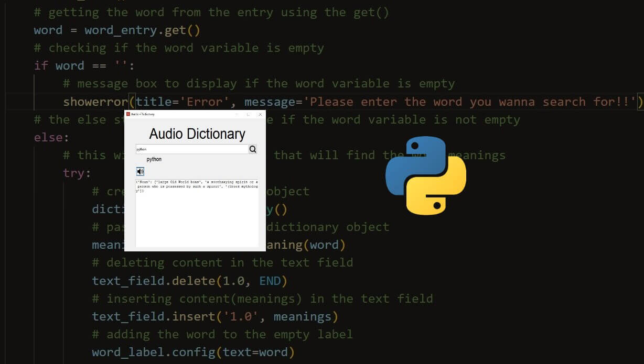Select the Python logo image
Image resolution: width=644 pixels, height=364 pixels.
pos(426,176)
